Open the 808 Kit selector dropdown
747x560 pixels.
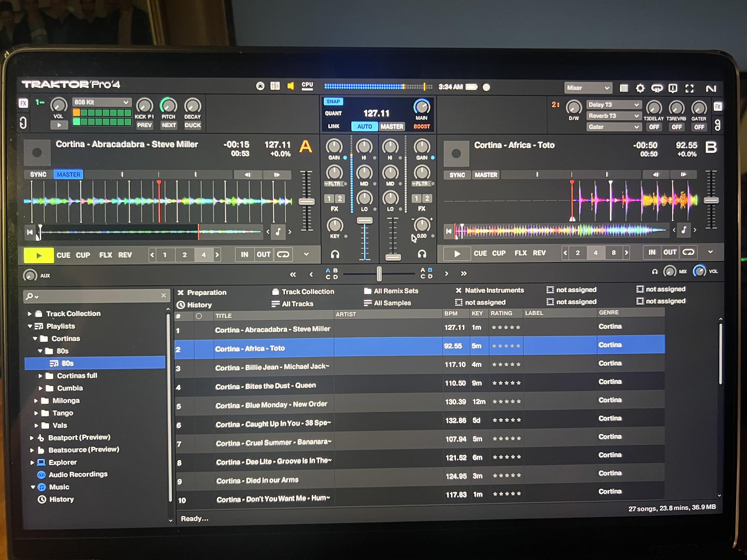click(x=101, y=102)
